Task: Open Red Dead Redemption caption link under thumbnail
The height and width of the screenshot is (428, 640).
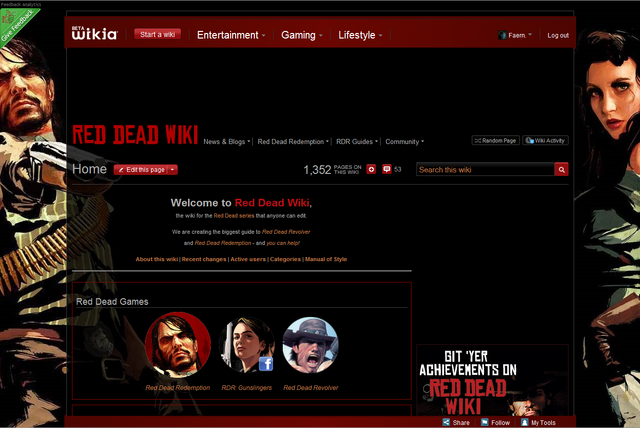Action: 178,388
